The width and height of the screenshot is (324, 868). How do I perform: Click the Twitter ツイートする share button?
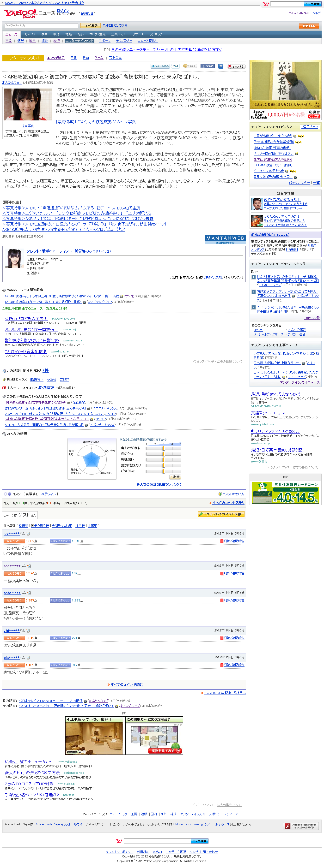[x=160, y=66]
